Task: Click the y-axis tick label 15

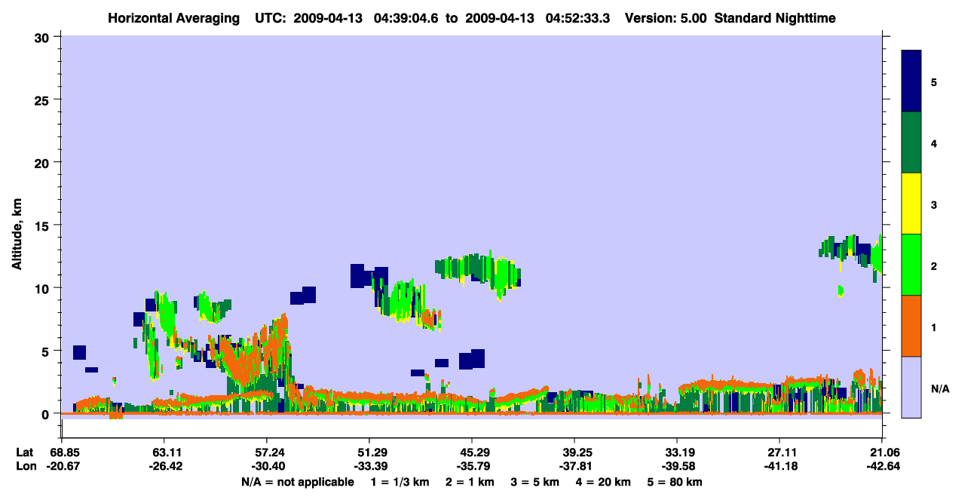Action: [44, 225]
